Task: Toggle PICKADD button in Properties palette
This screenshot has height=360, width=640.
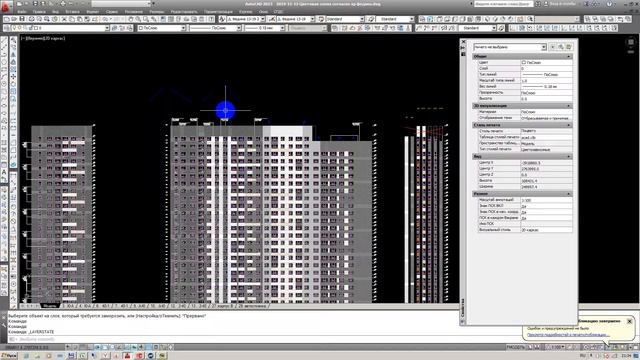Action: [553, 47]
